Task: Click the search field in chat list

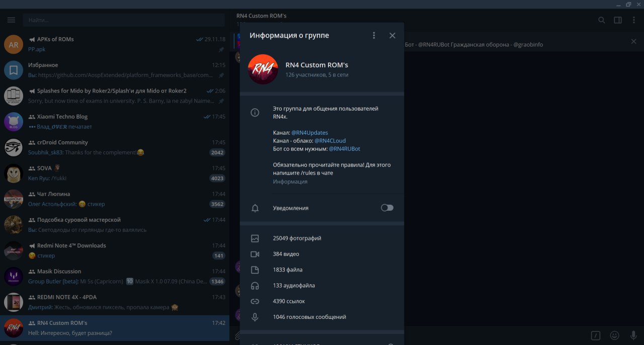Action: pos(124,20)
